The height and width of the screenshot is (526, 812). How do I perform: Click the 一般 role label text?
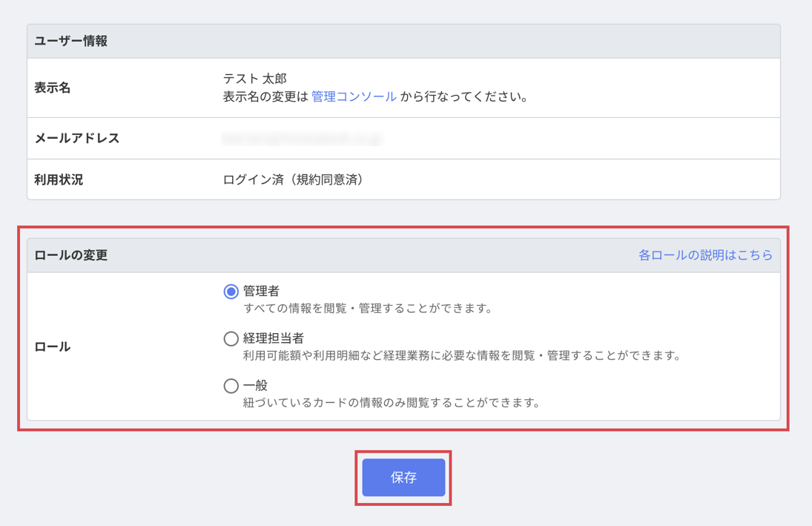(x=255, y=386)
